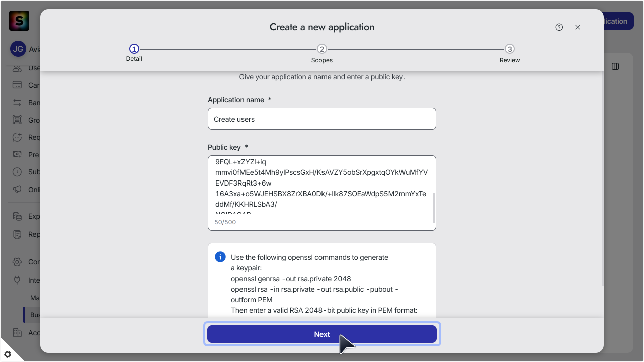
Task: Open the Requests chat-bubble sidebar icon
Action: pos(17,137)
